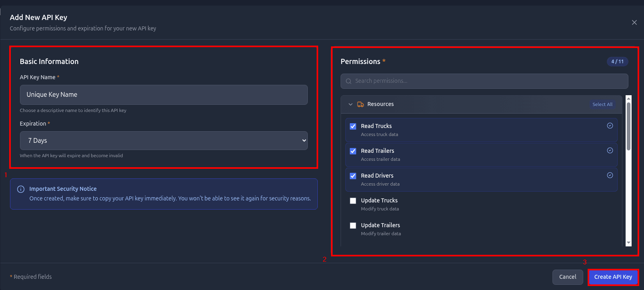This screenshot has width=644, height=290.
Task: Click the search magnifier icon in Permissions
Action: [x=349, y=81]
